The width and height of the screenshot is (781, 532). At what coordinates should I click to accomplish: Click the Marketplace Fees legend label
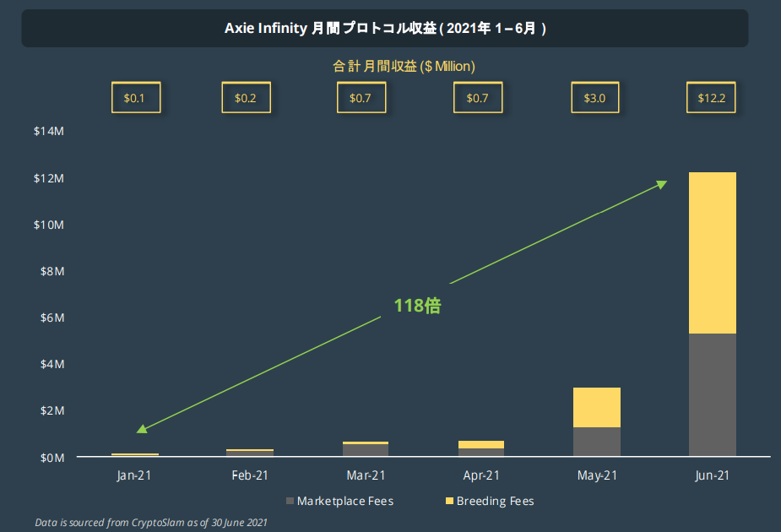(345, 501)
